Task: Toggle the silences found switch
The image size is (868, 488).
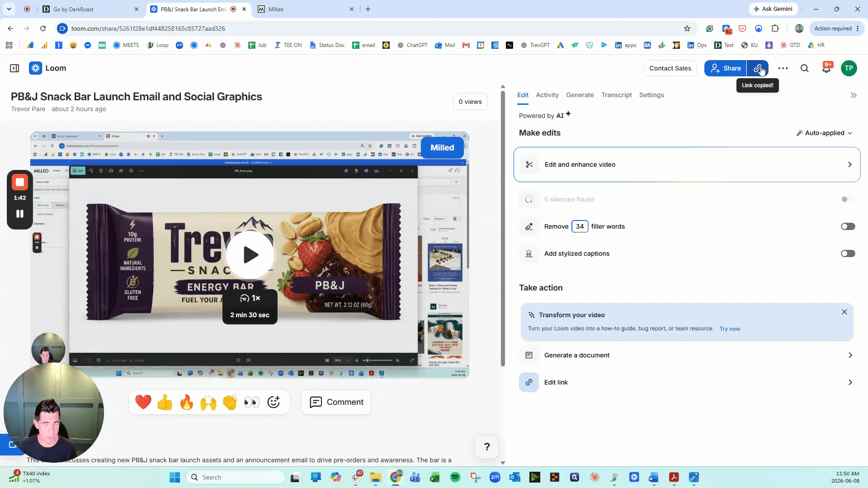Action: click(848, 199)
